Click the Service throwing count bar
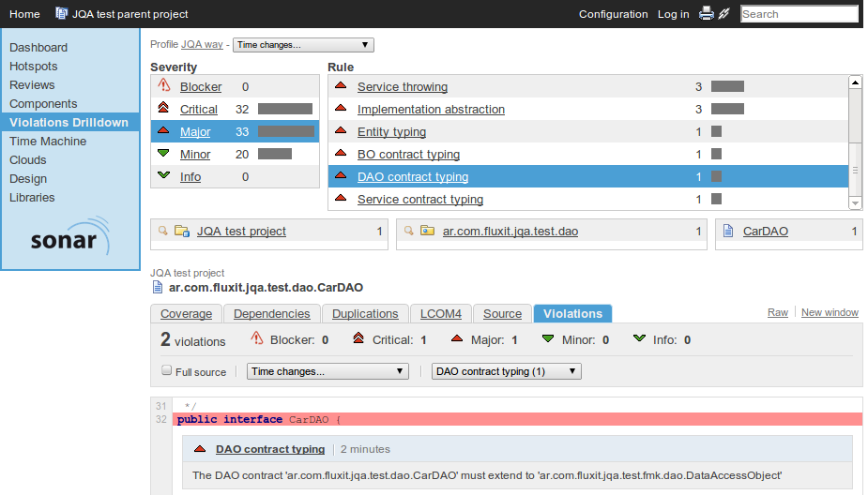The image size is (868, 495). (727, 86)
